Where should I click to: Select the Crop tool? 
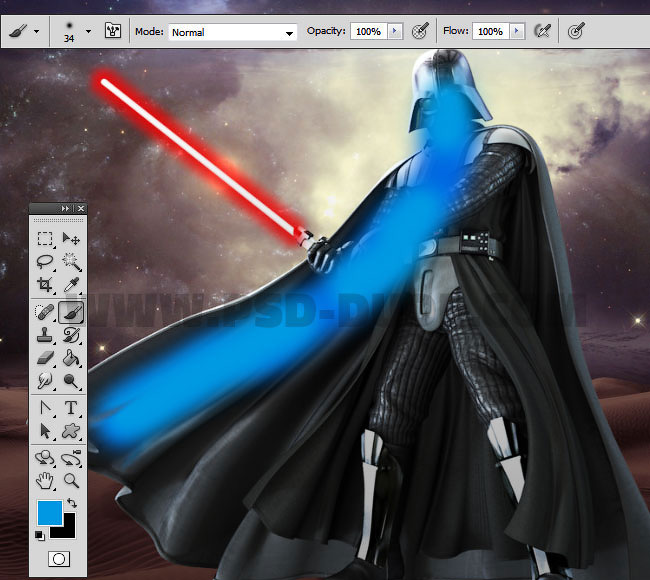pos(45,284)
